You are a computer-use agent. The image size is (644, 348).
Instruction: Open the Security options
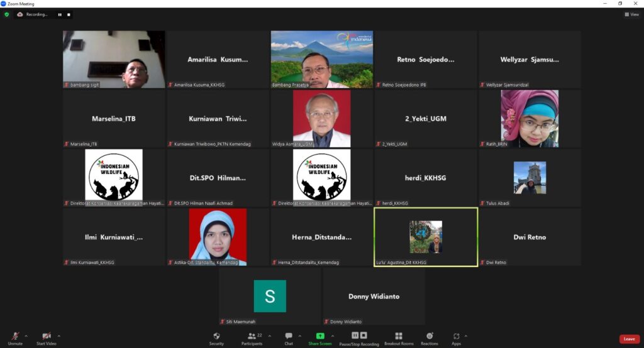pos(216,339)
